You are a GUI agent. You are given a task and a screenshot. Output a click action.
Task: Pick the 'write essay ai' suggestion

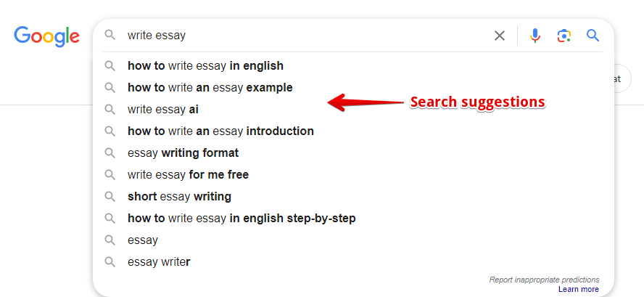coord(163,110)
